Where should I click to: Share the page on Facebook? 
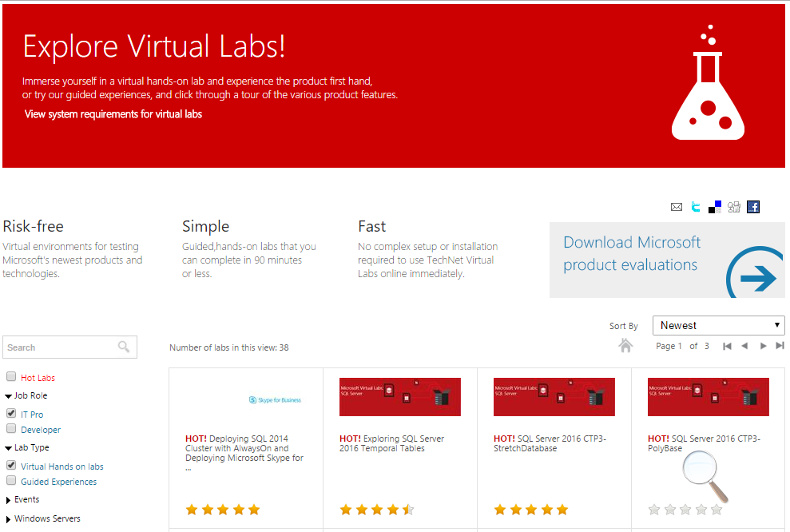pyautogui.click(x=753, y=207)
